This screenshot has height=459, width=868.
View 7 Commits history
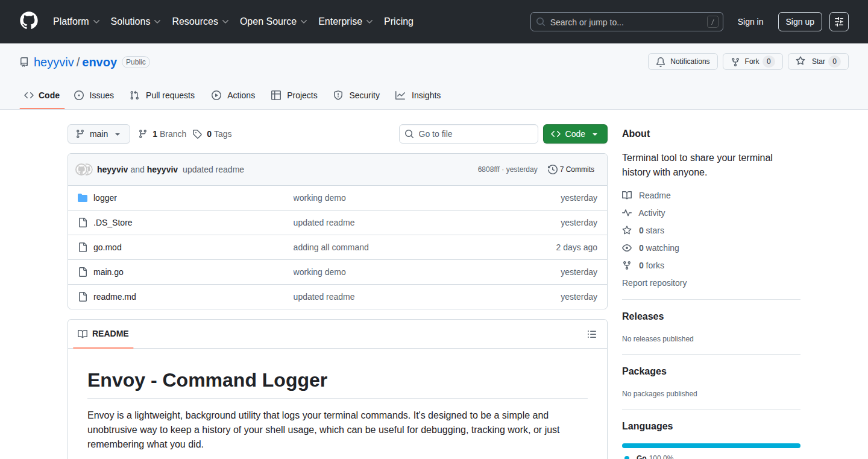pos(571,169)
